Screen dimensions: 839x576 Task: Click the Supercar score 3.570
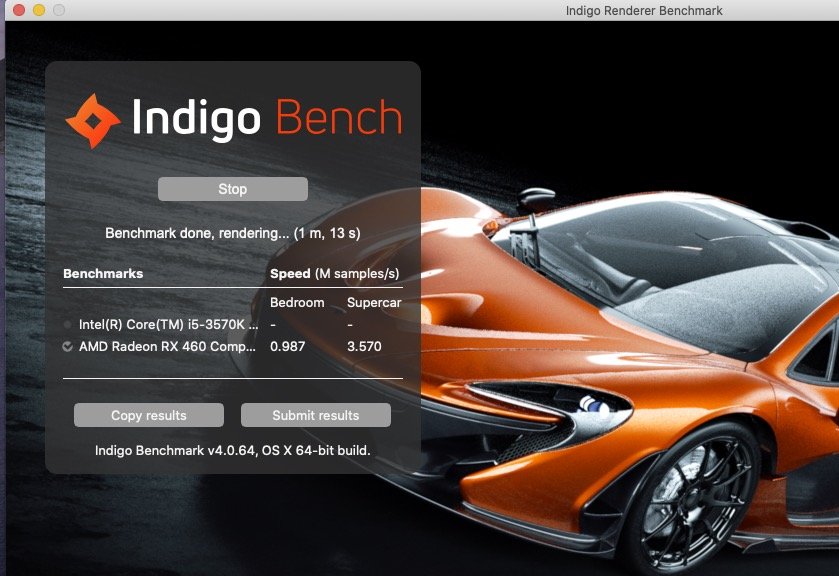click(364, 346)
